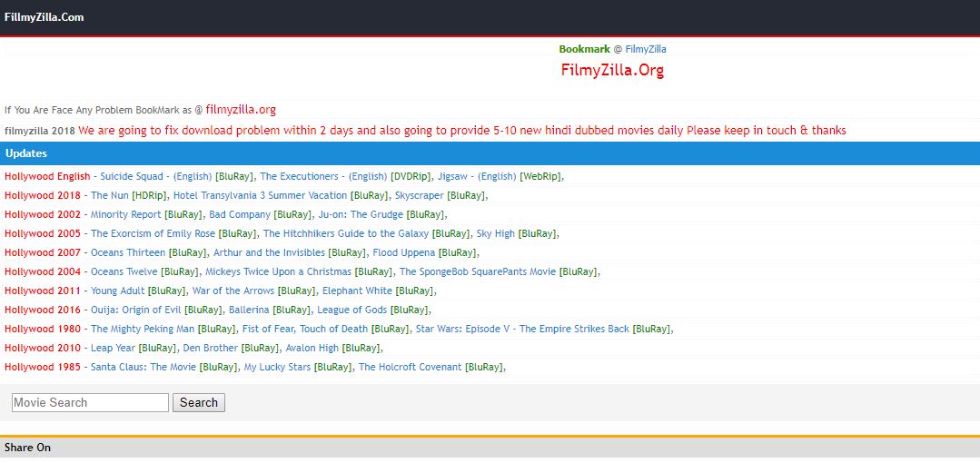Click the Updates section header
The width and height of the screenshot is (980, 463).
coord(490,153)
